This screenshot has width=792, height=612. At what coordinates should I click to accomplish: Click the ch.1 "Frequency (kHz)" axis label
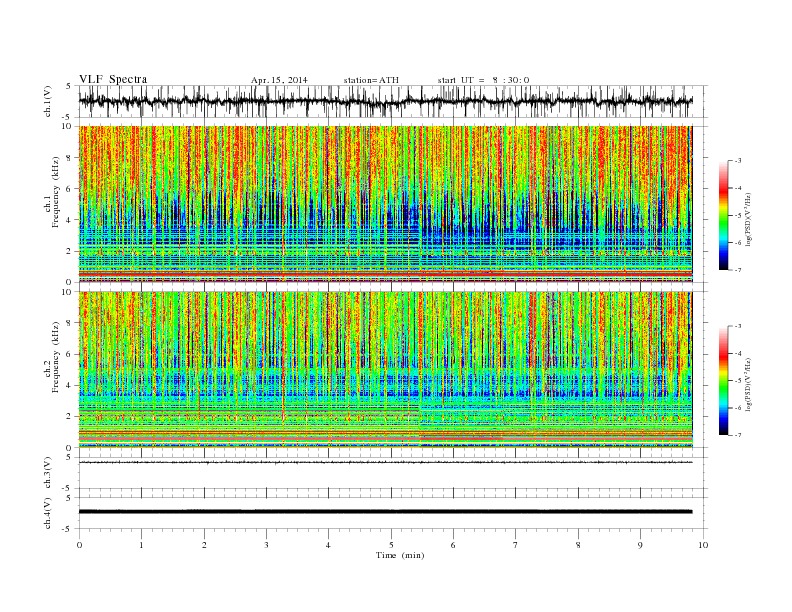[56, 192]
